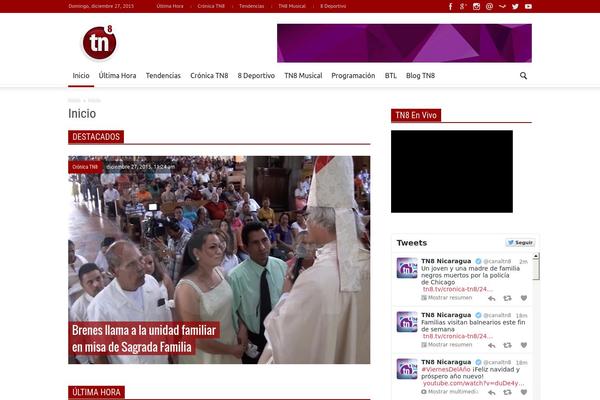Open the tn8.tv link in the balnearios tweet
The image size is (600, 400).
pos(457,336)
